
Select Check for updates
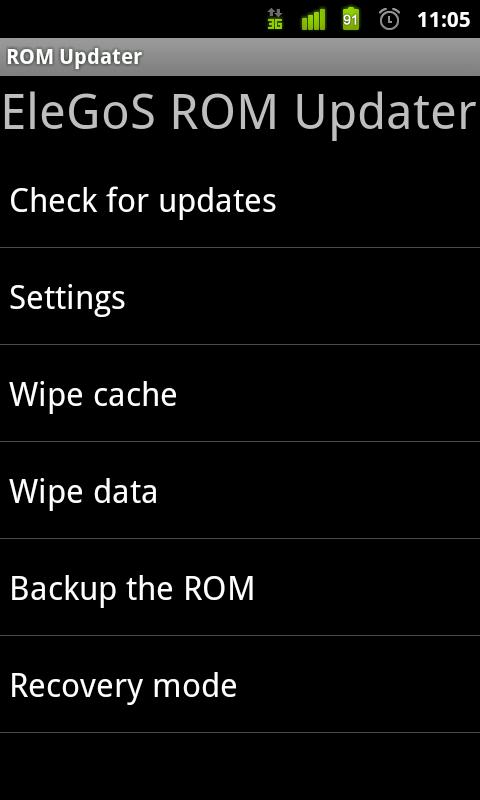240,199
